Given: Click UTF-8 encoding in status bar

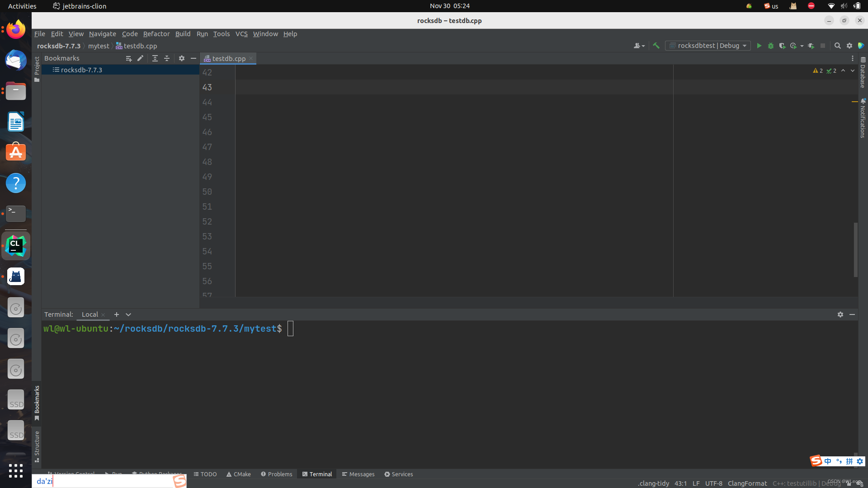Looking at the screenshot, I should coord(713,483).
